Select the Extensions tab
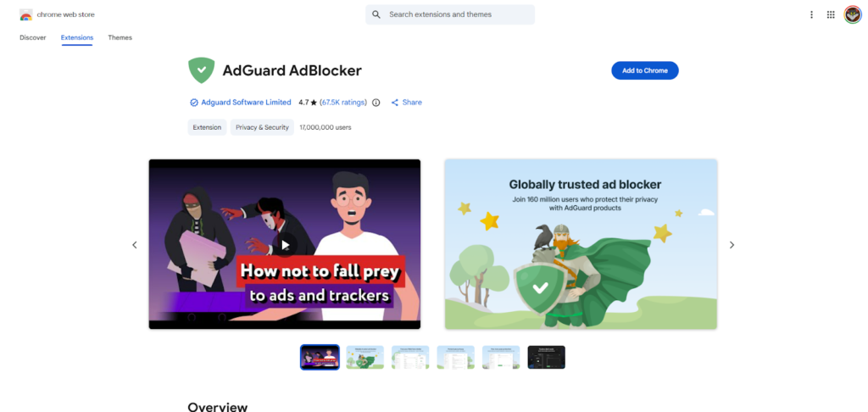 point(77,37)
